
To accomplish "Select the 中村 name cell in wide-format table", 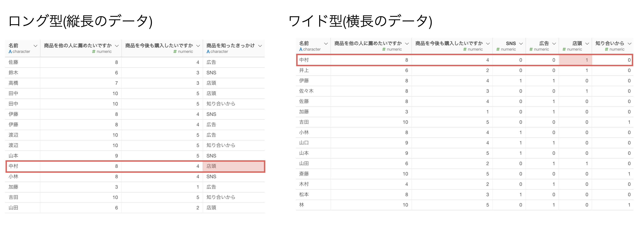I will coord(314,60).
